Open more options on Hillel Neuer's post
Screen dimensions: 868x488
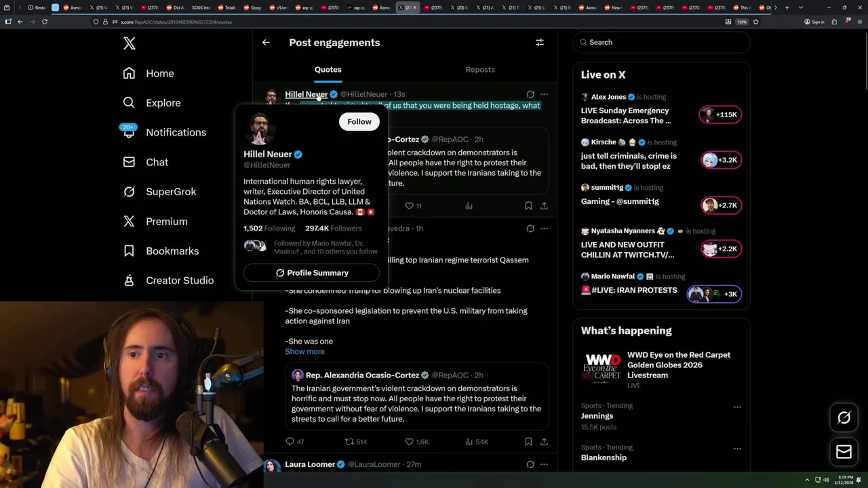[x=544, y=94]
